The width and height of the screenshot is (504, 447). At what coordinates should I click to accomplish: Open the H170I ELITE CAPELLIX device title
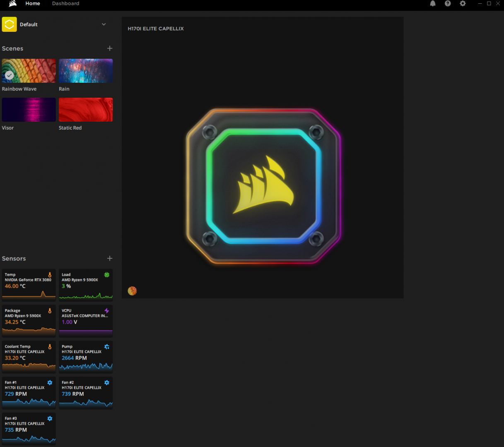point(156,29)
